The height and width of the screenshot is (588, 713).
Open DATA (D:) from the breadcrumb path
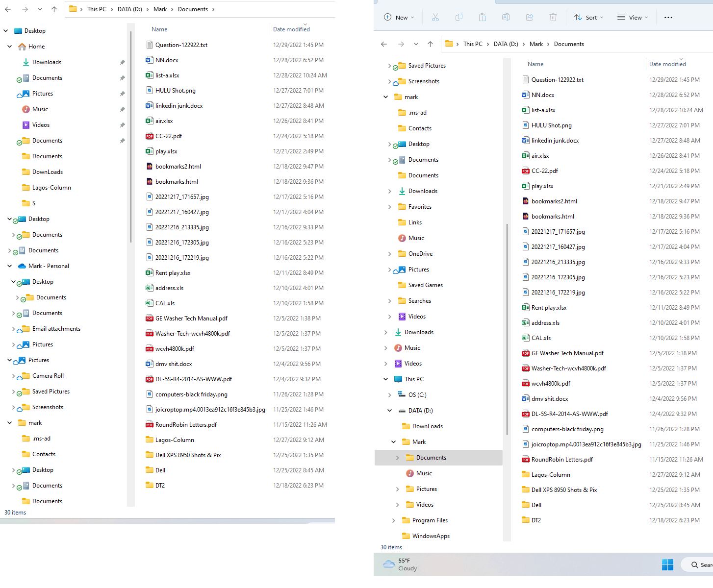point(506,44)
